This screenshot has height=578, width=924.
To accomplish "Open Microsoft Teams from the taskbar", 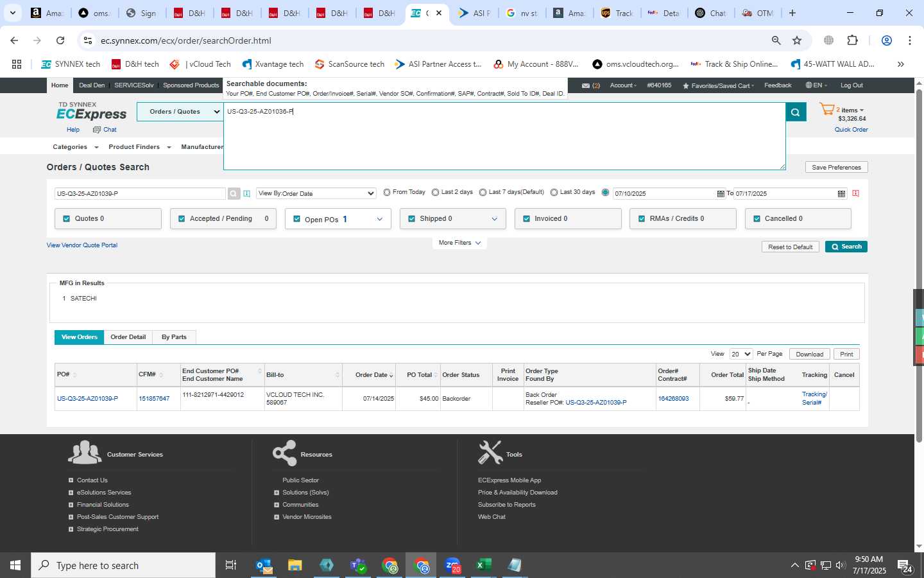I will [x=358, y=565].
